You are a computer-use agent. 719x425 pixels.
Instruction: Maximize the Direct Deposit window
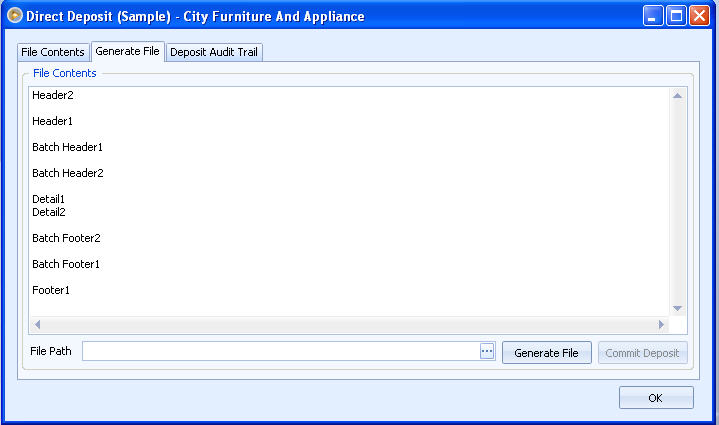point(676,16)
